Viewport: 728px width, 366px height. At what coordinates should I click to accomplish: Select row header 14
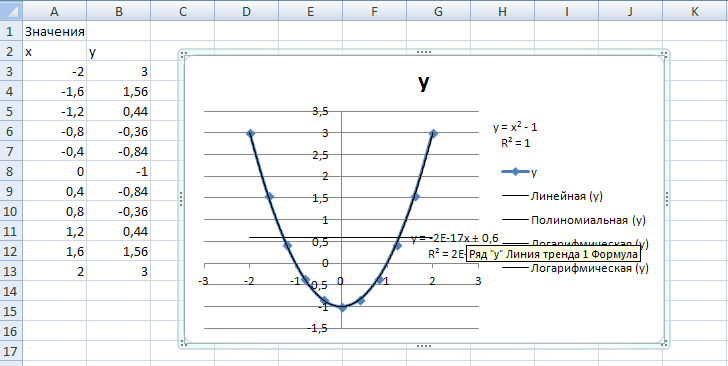[11, 292]
